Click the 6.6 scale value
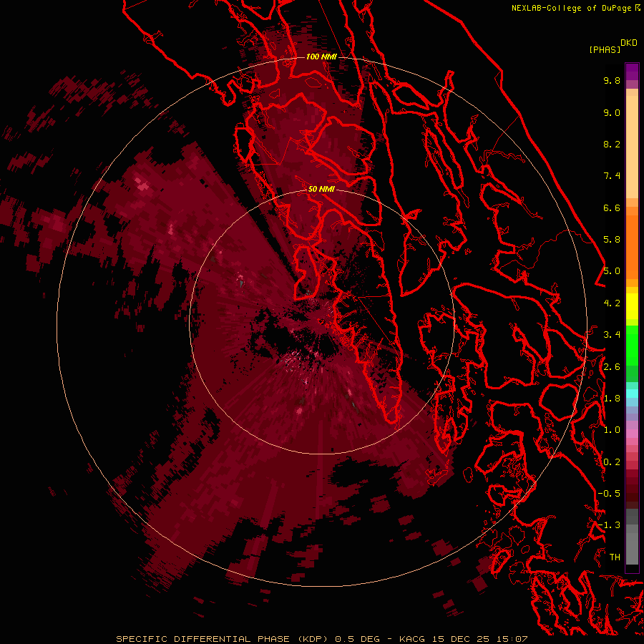Image resolution: width=644 pixels, height=644 pixels. [x=612, y=208]
